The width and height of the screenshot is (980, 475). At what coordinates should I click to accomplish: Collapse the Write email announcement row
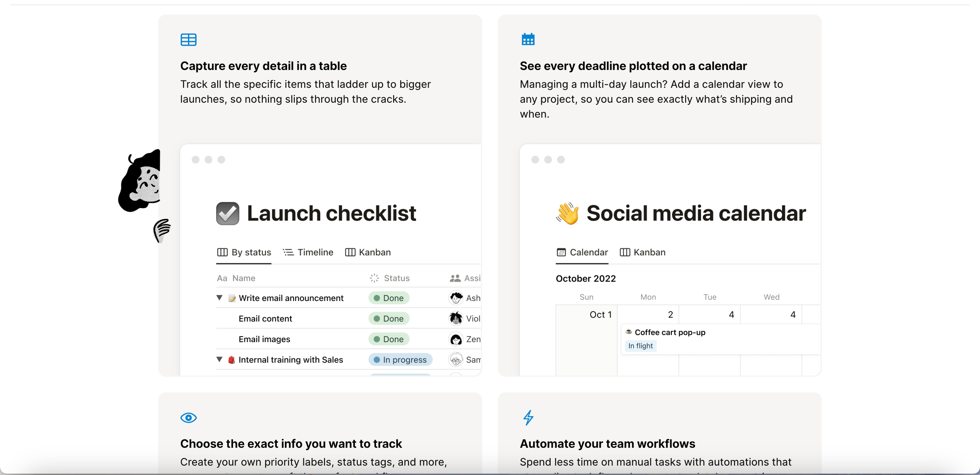coord(219,297)
